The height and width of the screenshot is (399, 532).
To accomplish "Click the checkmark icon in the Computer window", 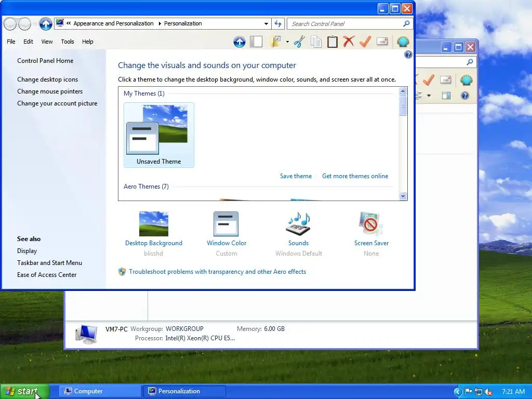I will (x=429, y=79).
